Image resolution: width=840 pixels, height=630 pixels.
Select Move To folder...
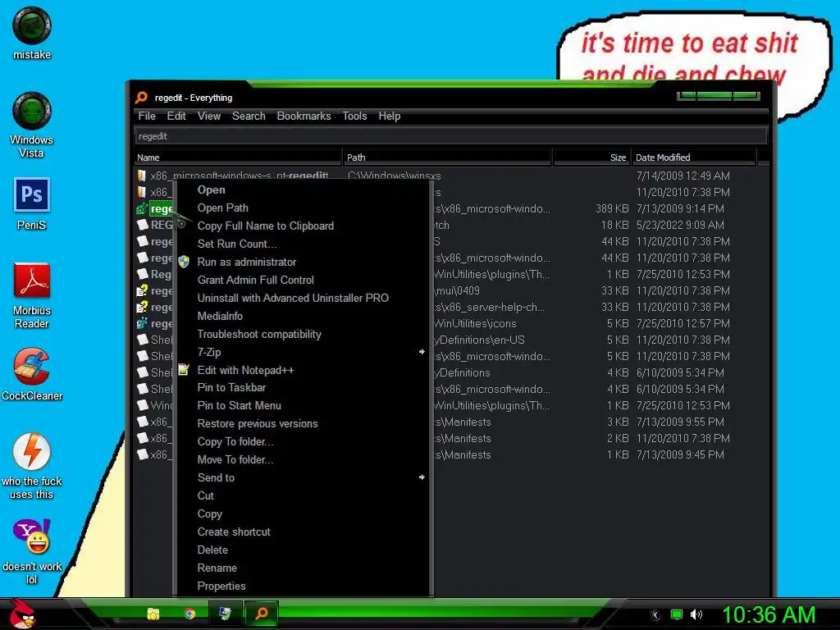(x=235, y=459)
